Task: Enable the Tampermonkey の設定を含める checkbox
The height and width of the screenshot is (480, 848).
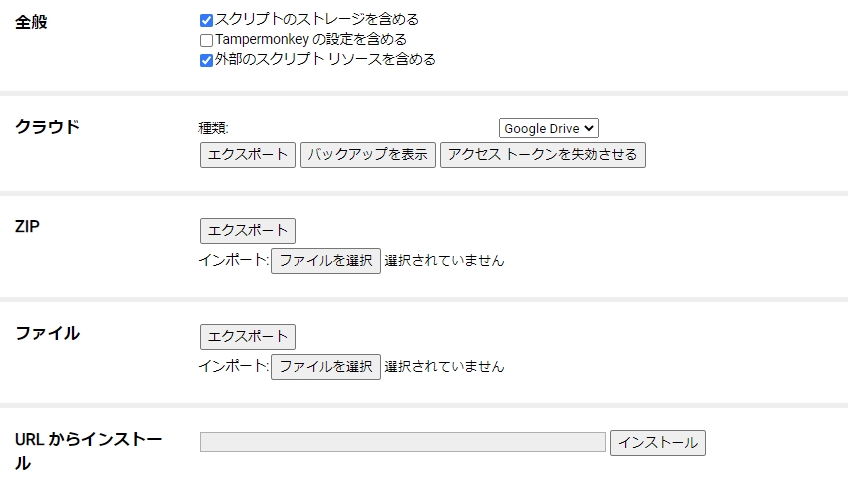Action: coord(206,41)
